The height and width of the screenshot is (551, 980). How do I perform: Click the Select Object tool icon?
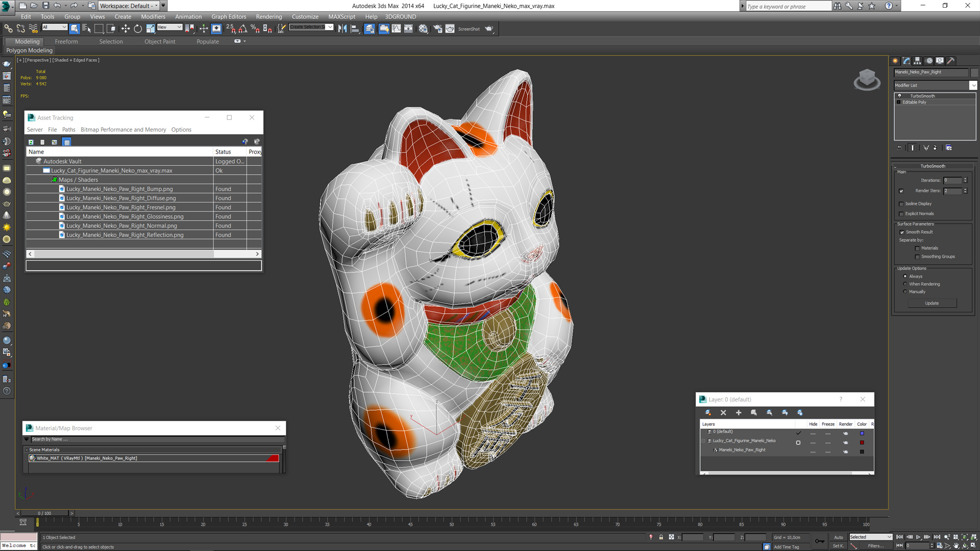tap(75, 29)
